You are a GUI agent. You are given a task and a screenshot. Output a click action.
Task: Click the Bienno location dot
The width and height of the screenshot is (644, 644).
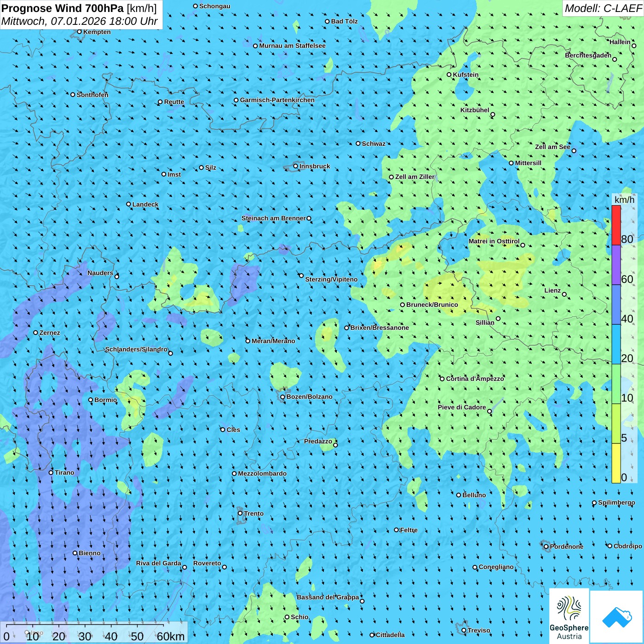75,553
